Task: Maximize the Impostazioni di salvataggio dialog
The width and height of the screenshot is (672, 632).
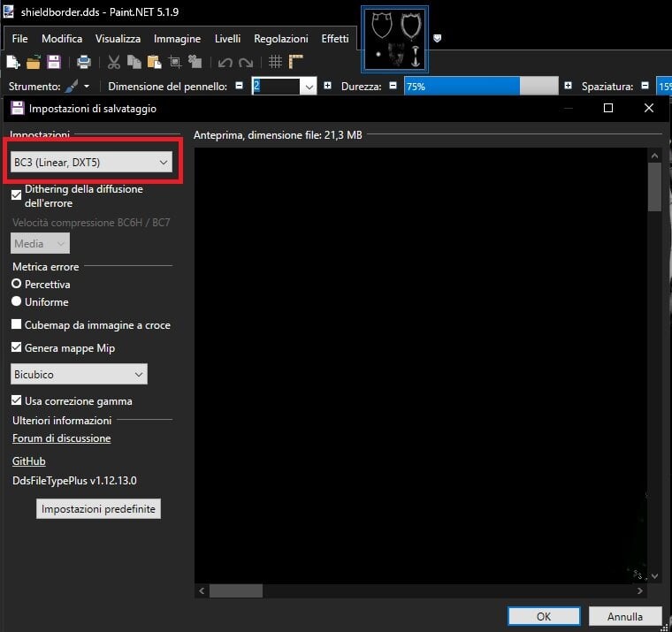Action: click(x=607, y=108)
